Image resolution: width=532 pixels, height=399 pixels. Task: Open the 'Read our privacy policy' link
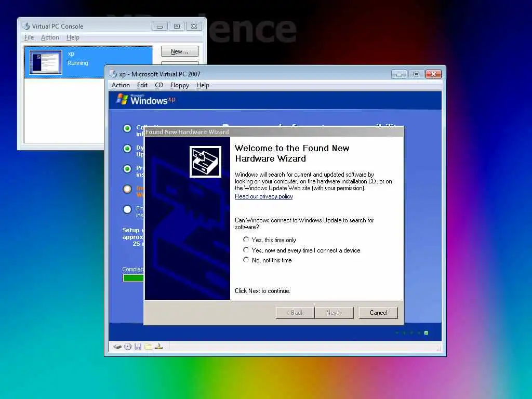coord(263,196)
